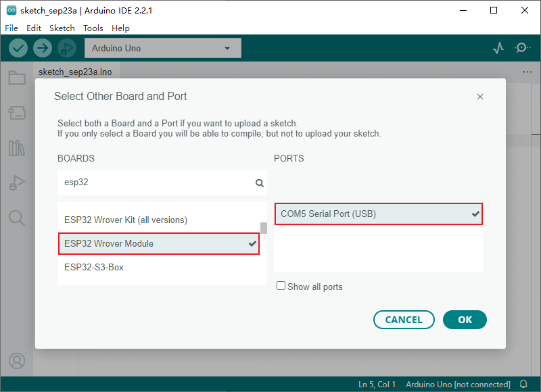Open the Serial Monitor icon

[x=522, y=48]
